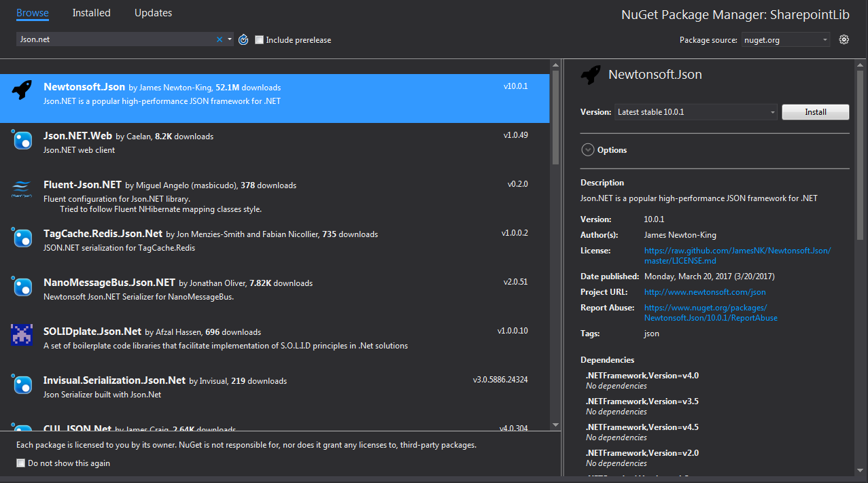Click version v2.0.51 in the list
The width and height of the screenshot is (868, 483).
tap(516, 282)
